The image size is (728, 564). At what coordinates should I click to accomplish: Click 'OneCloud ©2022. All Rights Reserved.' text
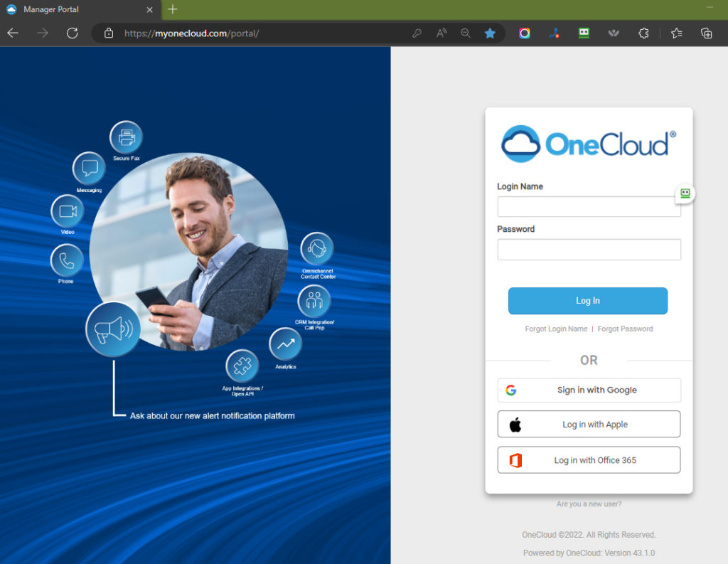[x=589, y=535]
